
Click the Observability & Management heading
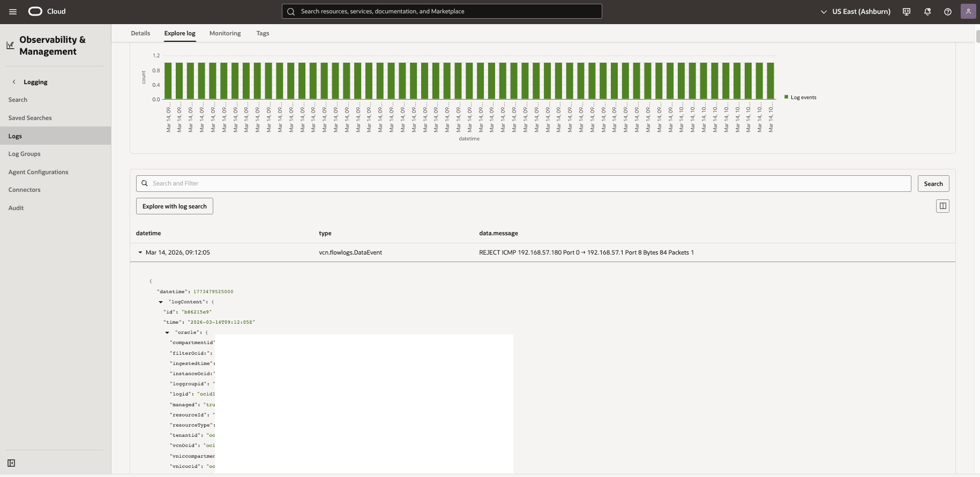pyautogui.click(x=53, y=46)
